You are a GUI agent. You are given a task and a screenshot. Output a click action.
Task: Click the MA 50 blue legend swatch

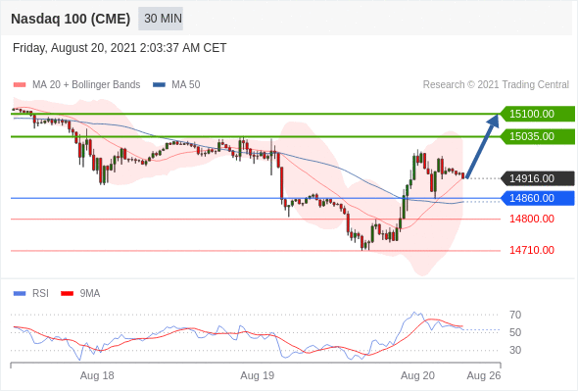click(159, 85)
